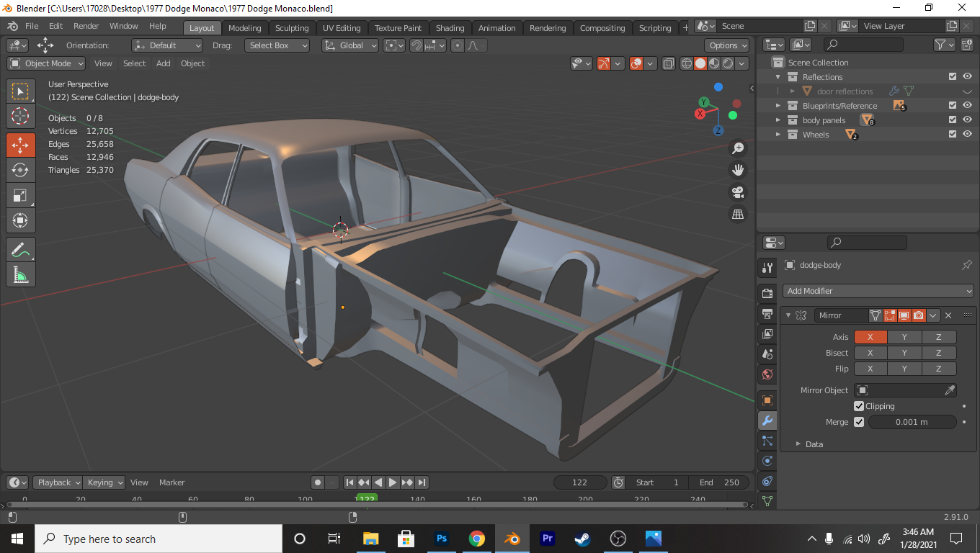The image size is (980, 553).
Task: Click the viewport zoom magnifier icon
Action: (738, 148)
